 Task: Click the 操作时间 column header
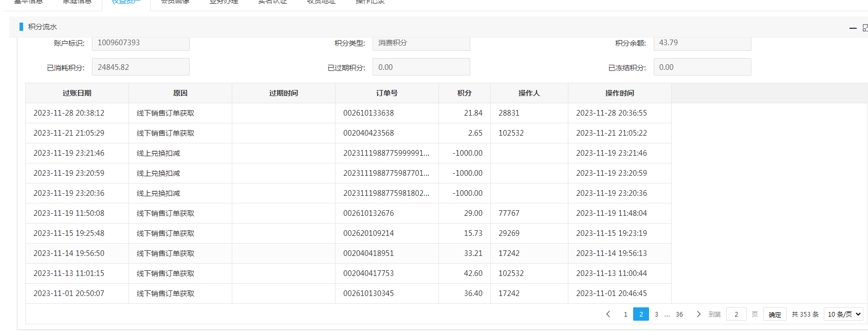tap(619, 93)
